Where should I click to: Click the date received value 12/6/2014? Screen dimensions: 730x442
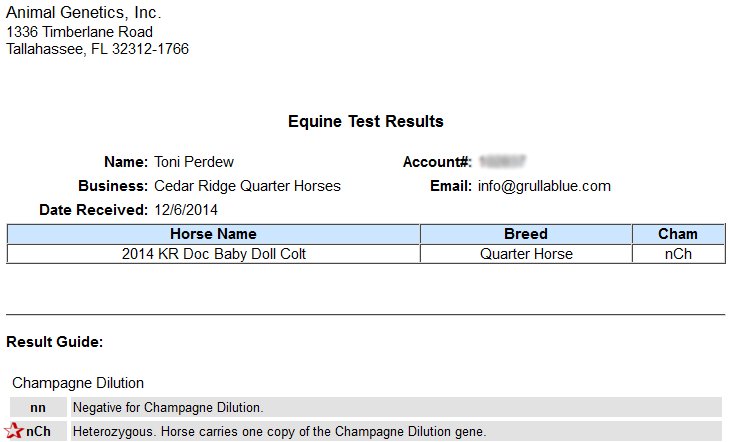tap(186, 210)
